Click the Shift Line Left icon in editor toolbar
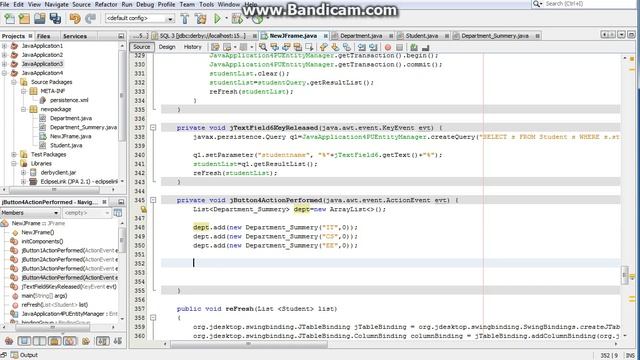Screen dimensions: 640x360 tap(362, 47)
